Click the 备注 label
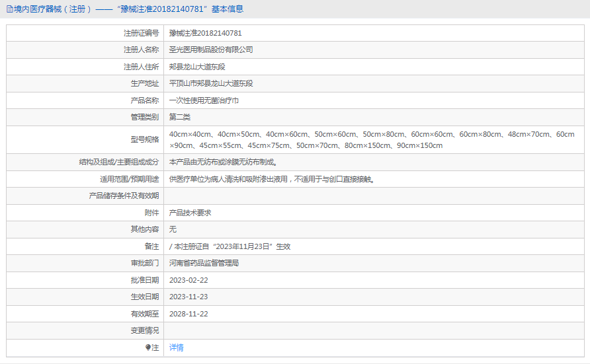590x364 pixels. (x=151, y=246)
